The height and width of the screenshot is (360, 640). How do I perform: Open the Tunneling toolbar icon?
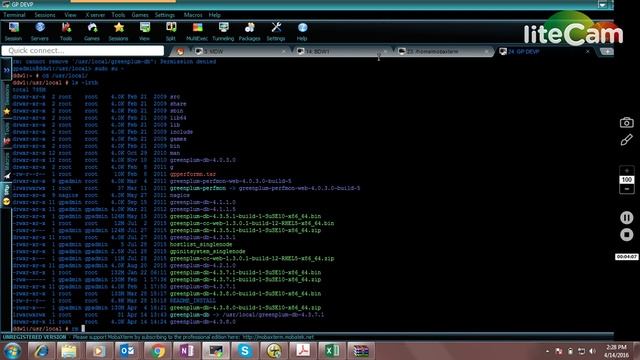click(x=223, y=31)
